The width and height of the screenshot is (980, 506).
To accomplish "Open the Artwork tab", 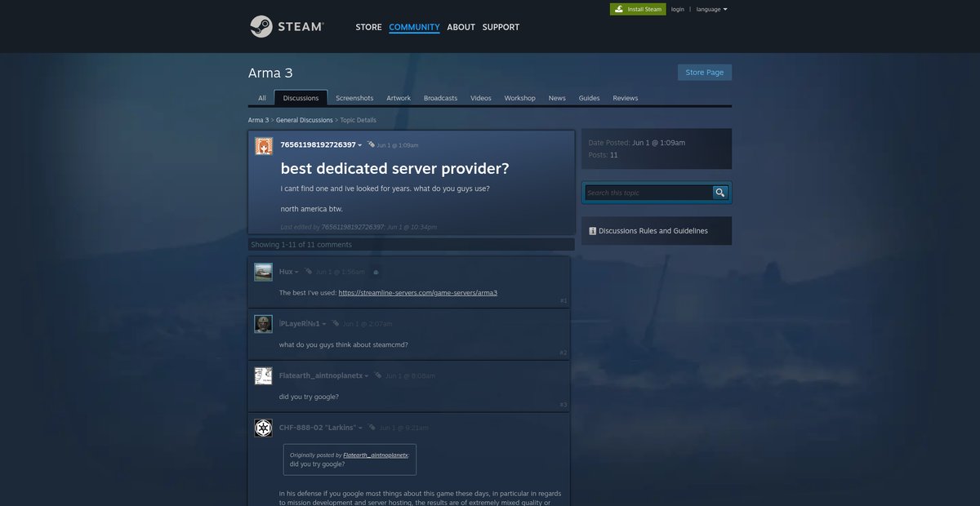I will 399,98.
